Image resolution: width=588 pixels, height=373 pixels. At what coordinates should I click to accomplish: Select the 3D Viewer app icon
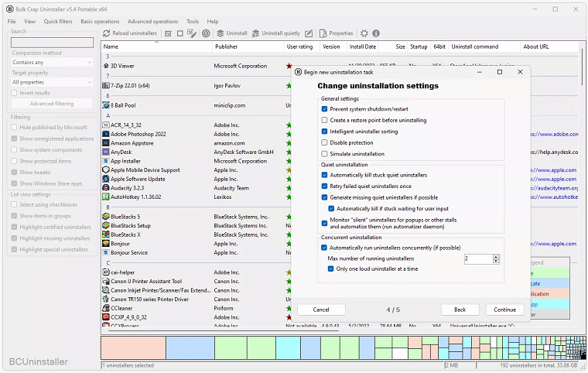[x=106, y=66]
